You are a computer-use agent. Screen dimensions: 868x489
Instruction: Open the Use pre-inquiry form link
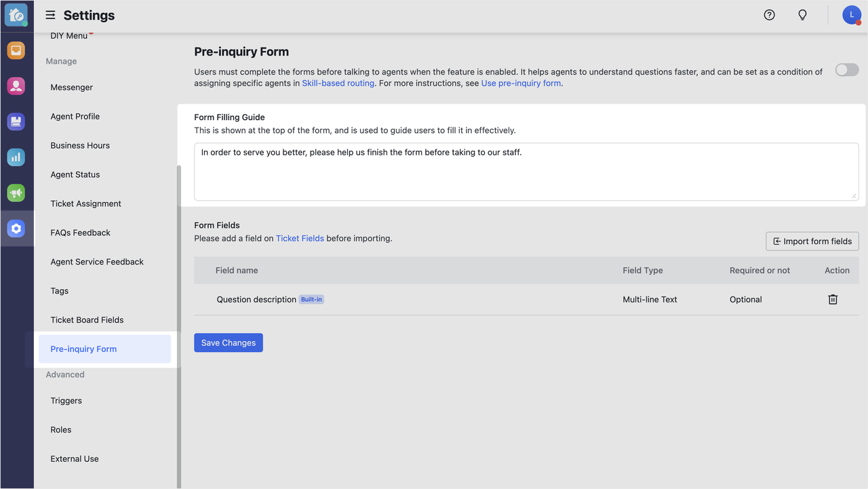pos(521,83)
